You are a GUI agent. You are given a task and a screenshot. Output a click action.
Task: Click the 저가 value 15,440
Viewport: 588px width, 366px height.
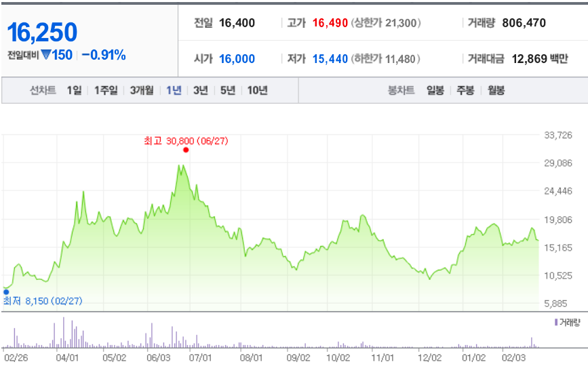(x=330, y=59)
